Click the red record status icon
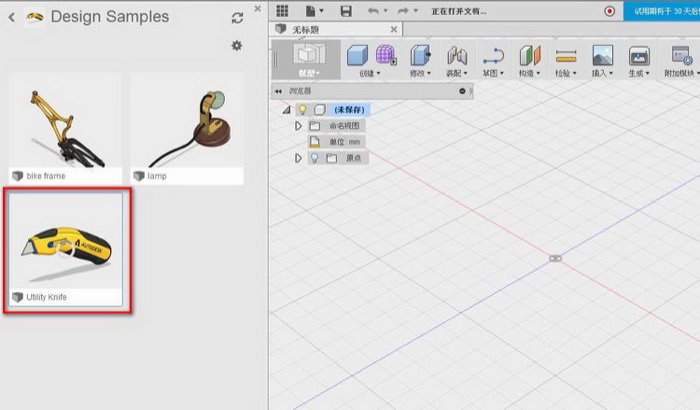This screenshot has height=410, width=700. pos(609,11)
